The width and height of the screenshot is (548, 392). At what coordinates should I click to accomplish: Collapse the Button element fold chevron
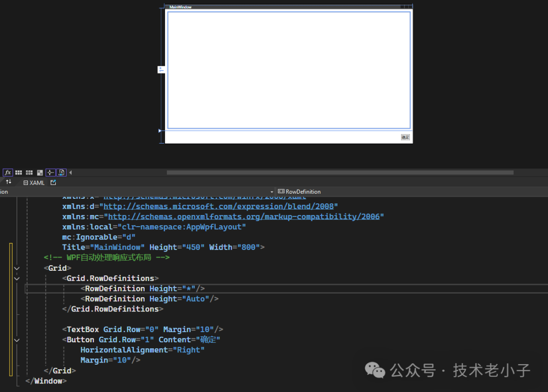(17, 340)
